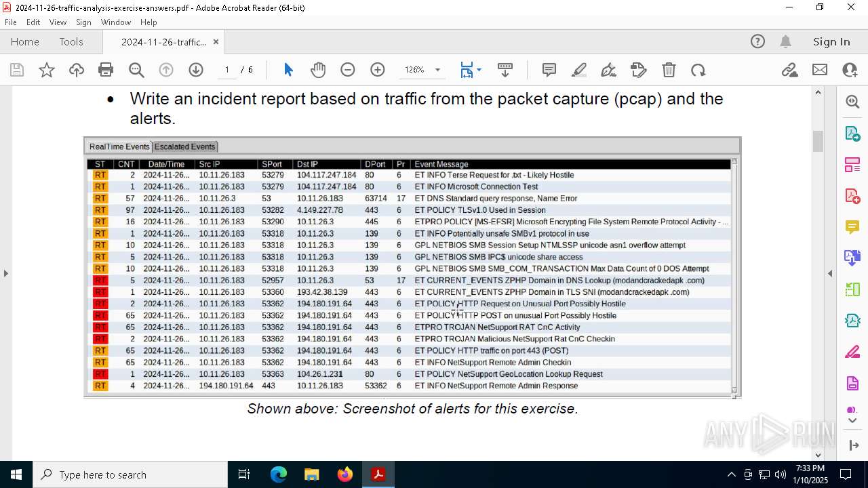Show more tools with right pane chevron down
This screenshot has height=488, width=868.
pos(852,421)
